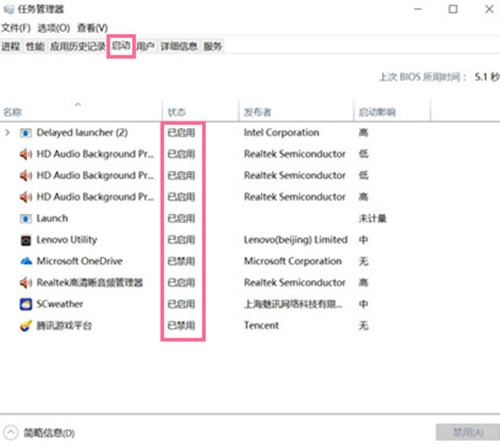
Task: Open the 文件(F) menu
Action: tap(16, 28)
